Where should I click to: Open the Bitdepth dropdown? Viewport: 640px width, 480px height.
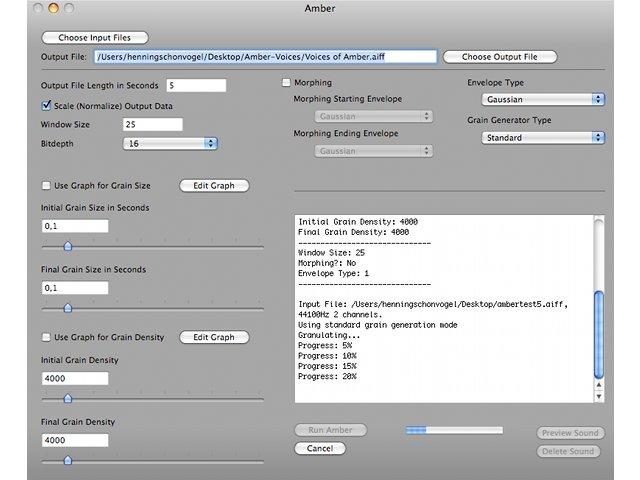tap(170, 144)
